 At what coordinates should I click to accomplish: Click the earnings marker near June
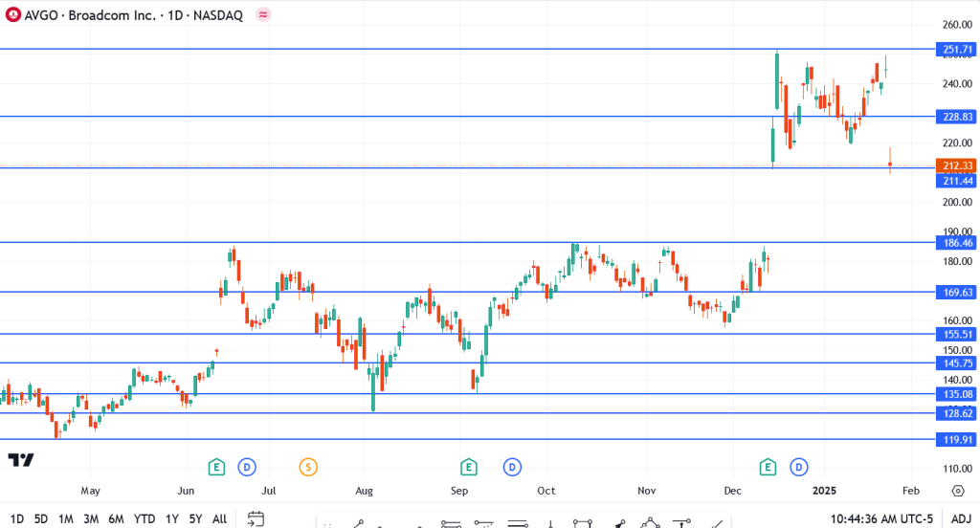coord(217,467)
